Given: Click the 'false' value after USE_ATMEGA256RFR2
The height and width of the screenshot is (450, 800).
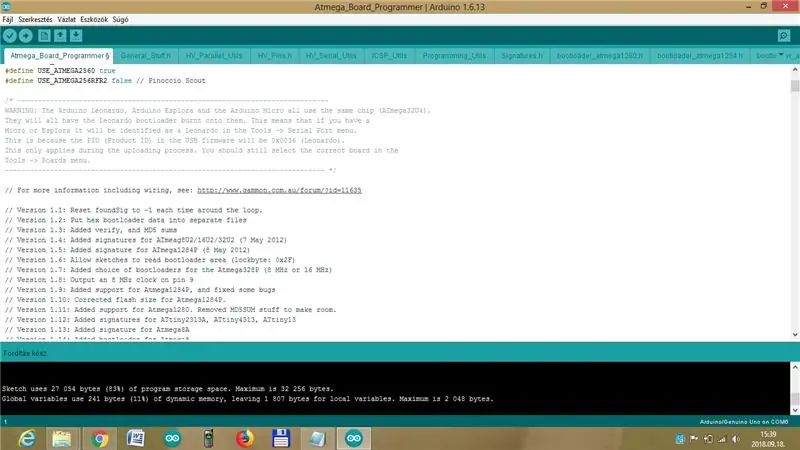Looking at the screenshot, I should 121,81.
